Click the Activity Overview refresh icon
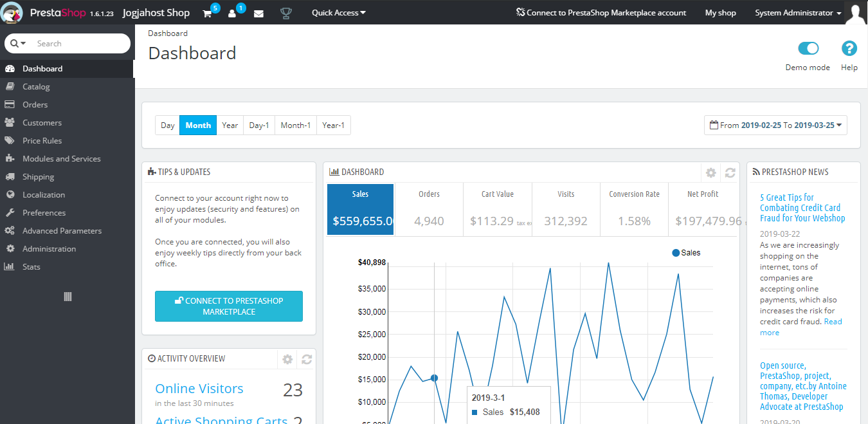The width and height of the screenshot is (868, 424). click(x=307, y=359)
